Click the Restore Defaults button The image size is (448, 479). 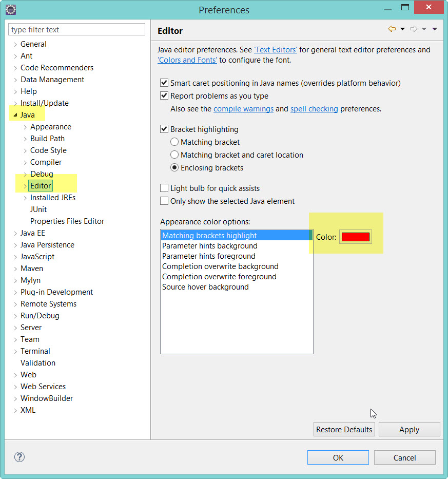(x=344, y=430)
